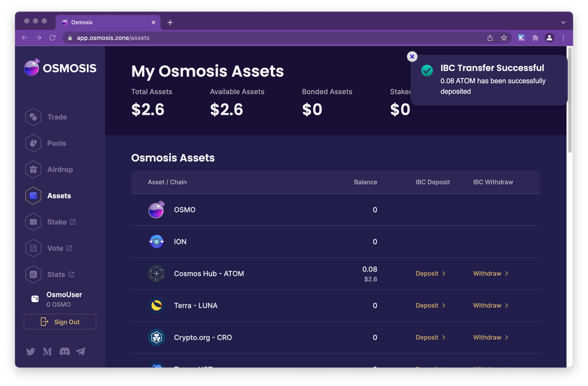Open the Trade page in sidebar
This screenshot has height=386, width=588.
point(56,117)
